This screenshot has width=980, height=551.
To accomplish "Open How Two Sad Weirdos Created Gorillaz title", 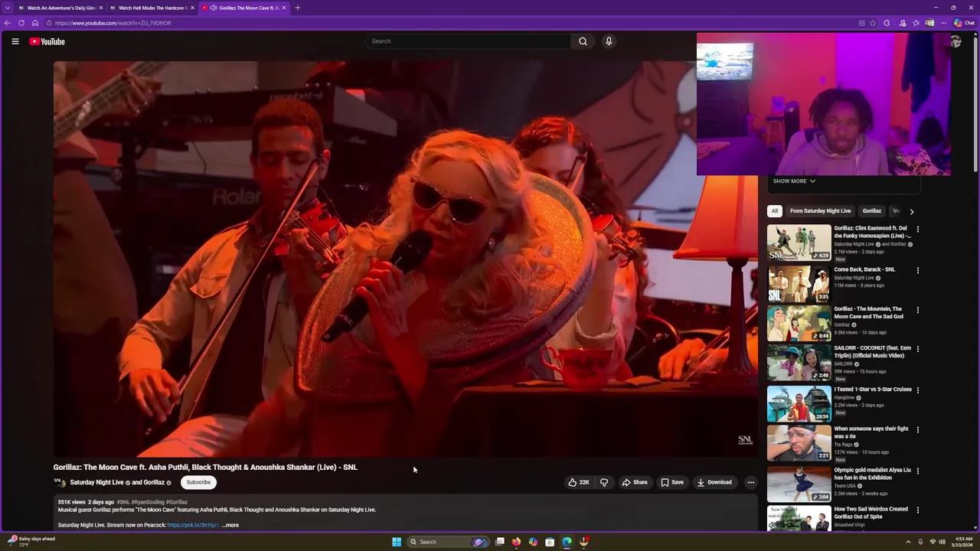I will click(x=871, y=513).
